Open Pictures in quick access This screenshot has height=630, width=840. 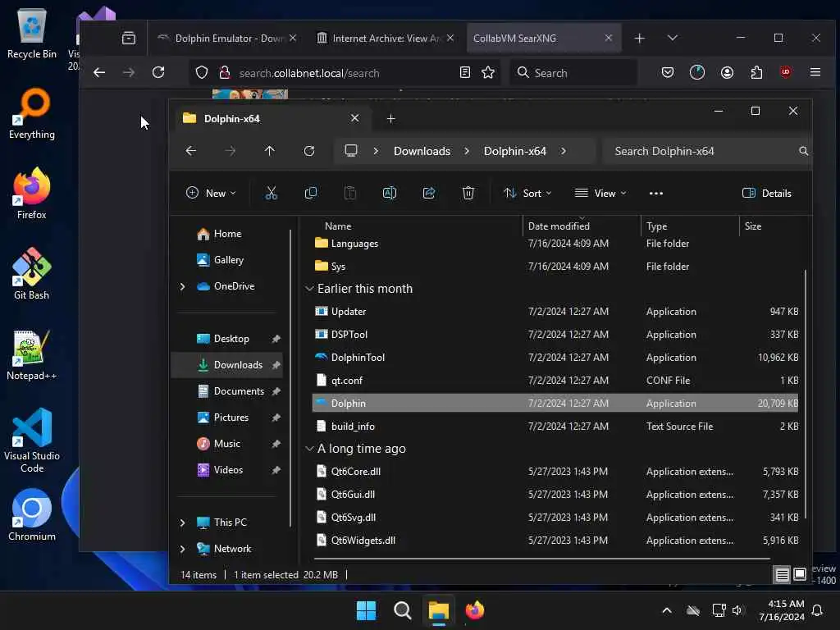[x=231, y=418]
